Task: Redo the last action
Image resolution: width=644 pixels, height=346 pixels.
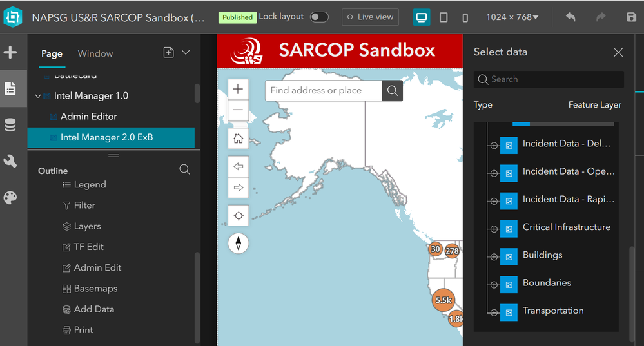Action: pyautogui.click(x=601, y=17)
